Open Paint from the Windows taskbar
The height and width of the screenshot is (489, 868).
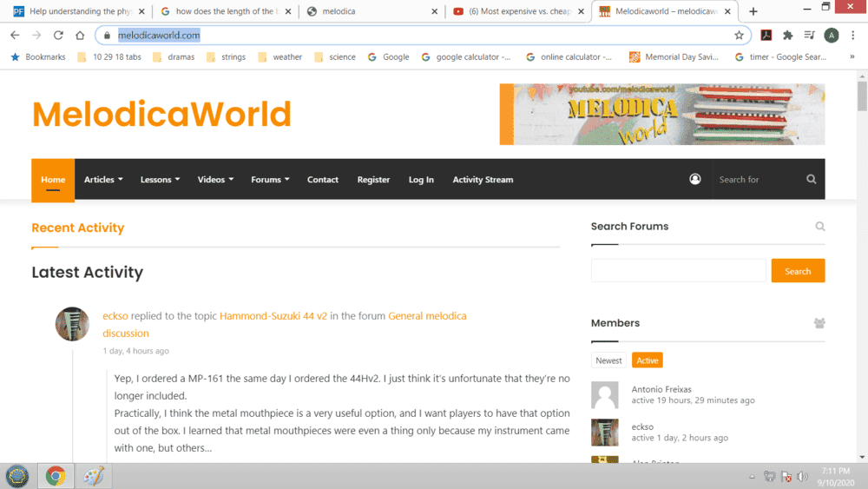coord(93,476)
